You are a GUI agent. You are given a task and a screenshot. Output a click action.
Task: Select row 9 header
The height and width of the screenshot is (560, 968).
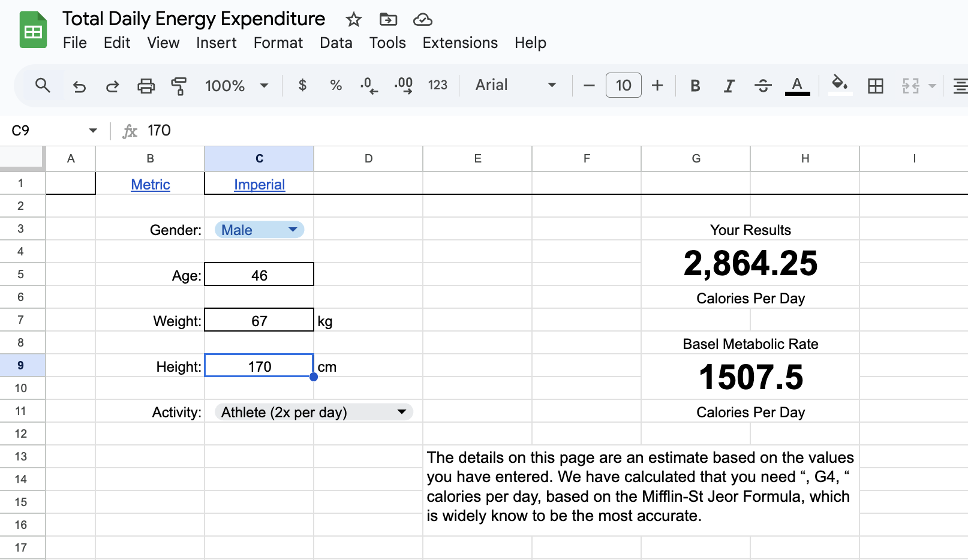22,365
